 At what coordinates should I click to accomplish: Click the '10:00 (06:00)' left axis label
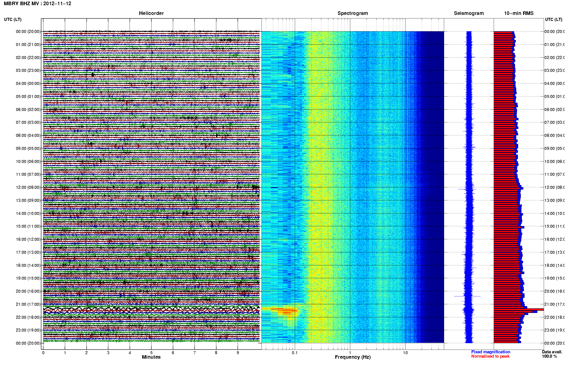pyautogui.click(x=28, y=161)
